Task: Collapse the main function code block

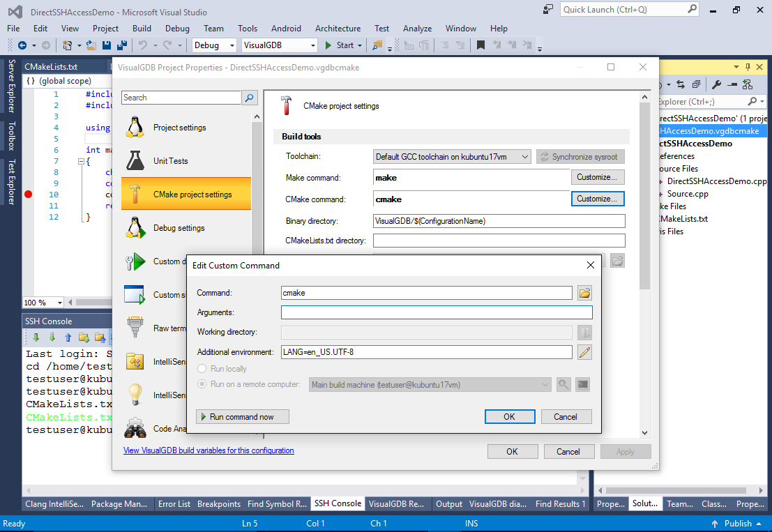Action: click(x=81, y=161)
